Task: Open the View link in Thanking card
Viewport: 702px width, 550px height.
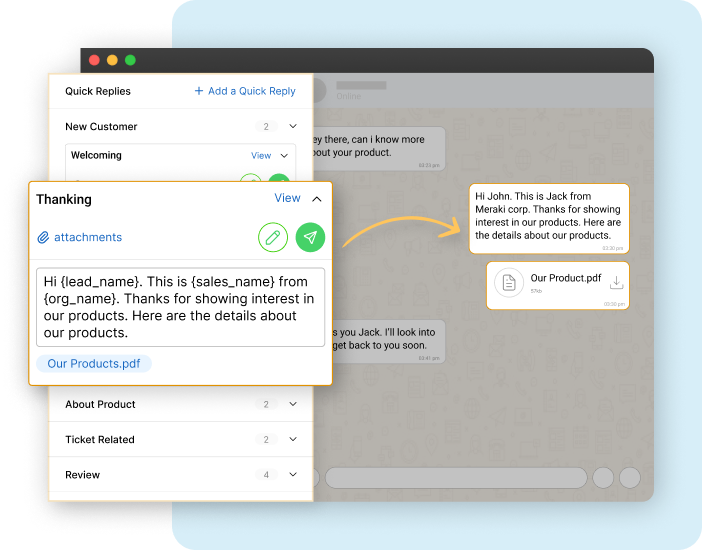Action: tap(287, 198)
